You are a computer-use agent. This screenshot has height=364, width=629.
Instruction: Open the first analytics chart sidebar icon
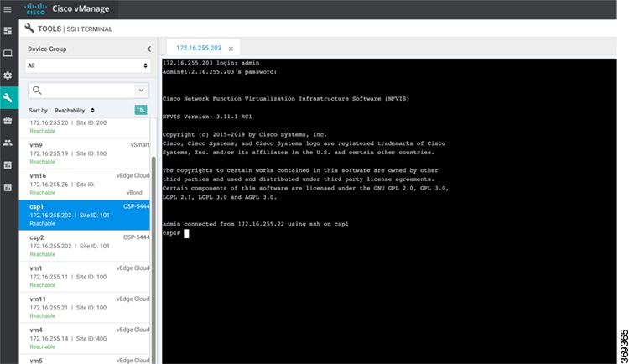pos(8,165)
